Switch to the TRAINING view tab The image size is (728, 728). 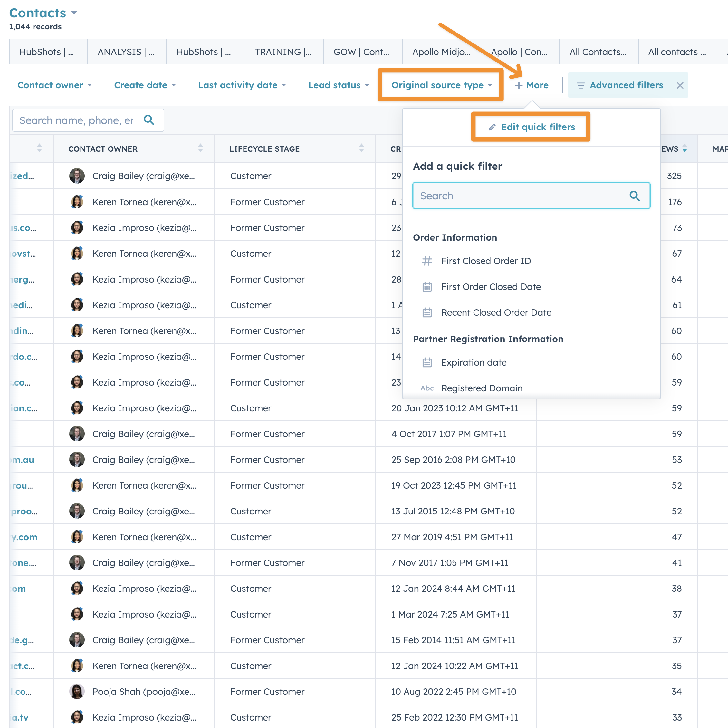point(283,52)
